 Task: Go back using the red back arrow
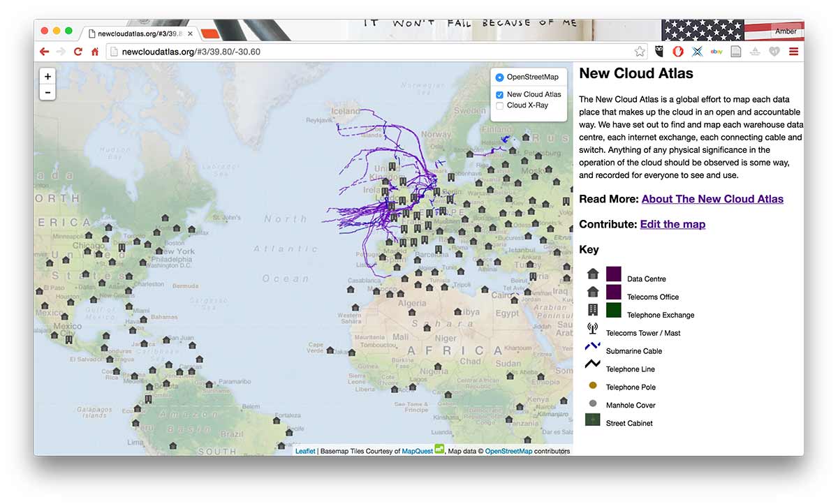point(45,52)
